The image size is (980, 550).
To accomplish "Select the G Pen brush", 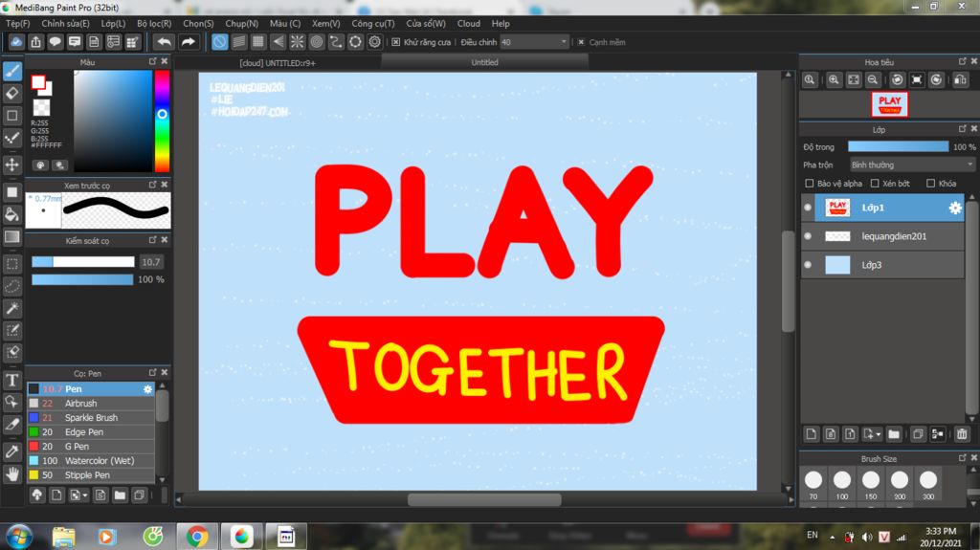I will pos(91,447).
